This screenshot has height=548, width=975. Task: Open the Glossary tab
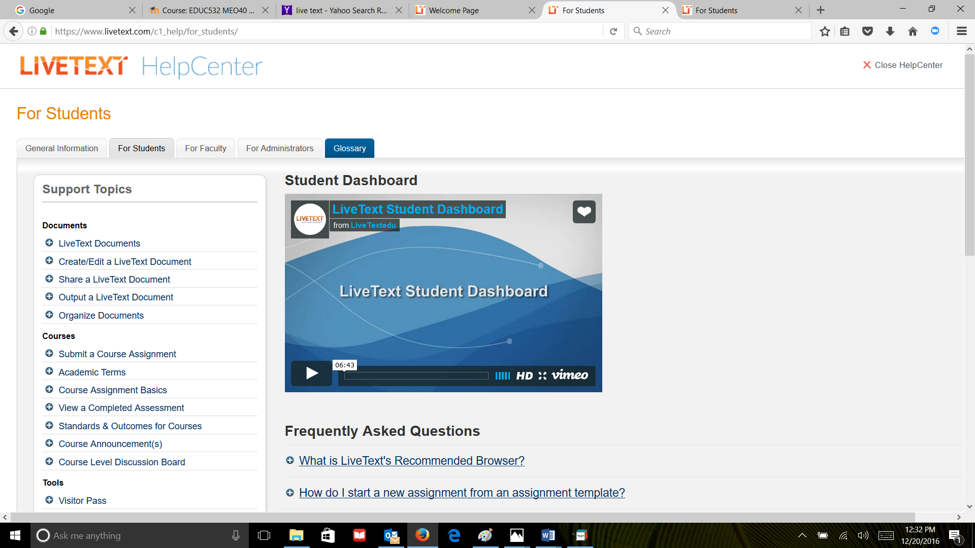tap(349, 148)
